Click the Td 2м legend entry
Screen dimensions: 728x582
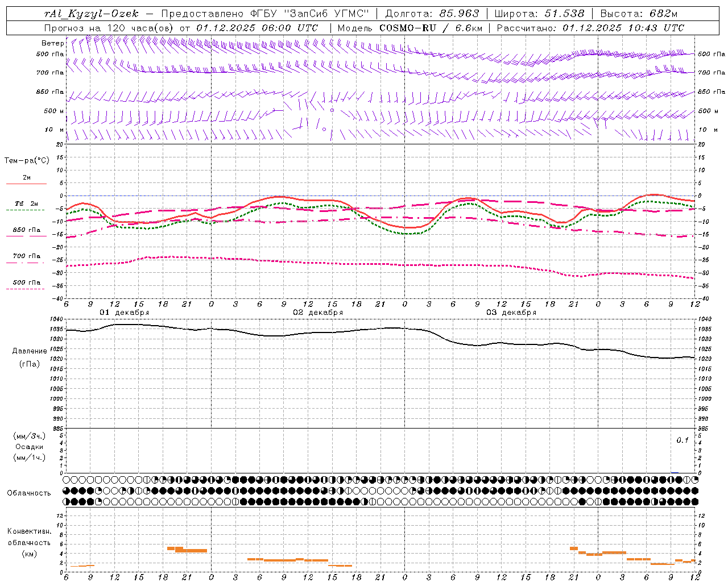coord(27,203)
